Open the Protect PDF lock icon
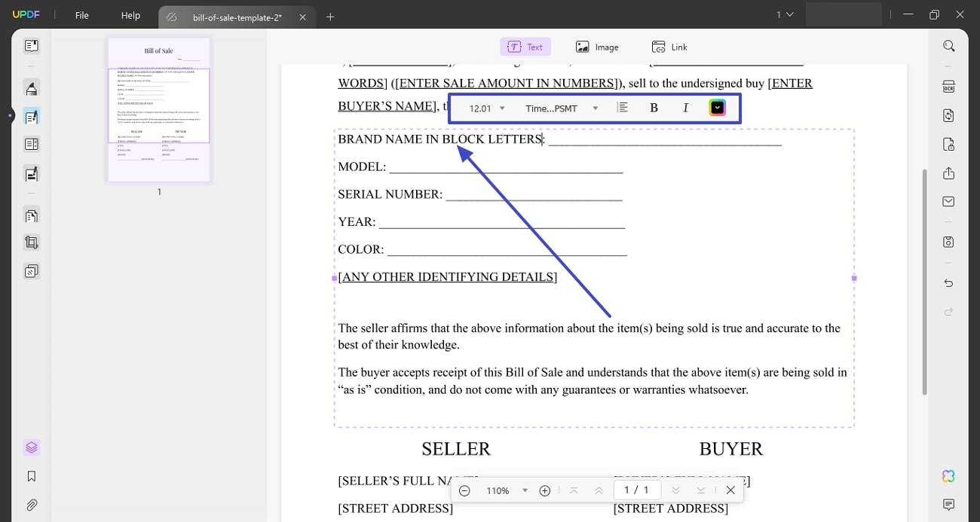The width and height of the screenshot is (980, 522). 948,144
